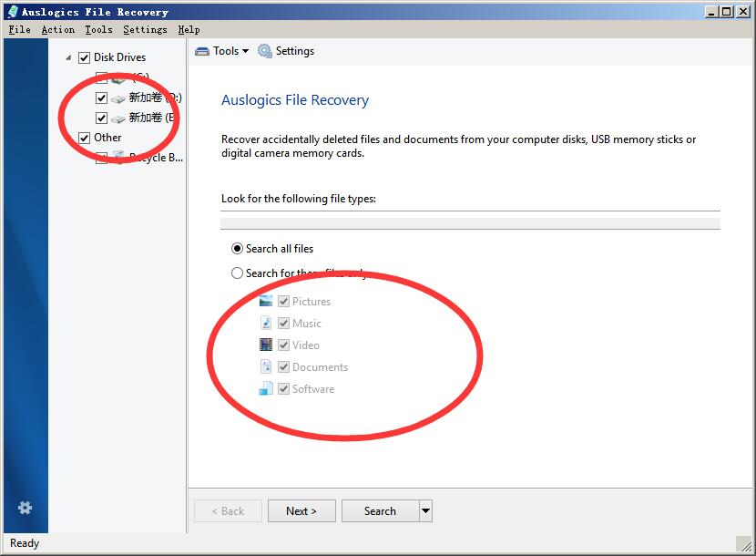Click the Video filmstrip icon
Viewport: 756px width, 556px height.
tap(266, 345)
